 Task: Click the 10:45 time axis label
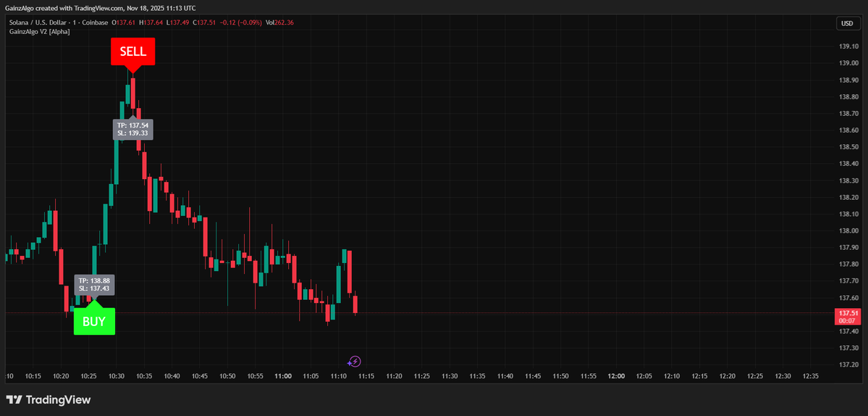tap(200, 376)
